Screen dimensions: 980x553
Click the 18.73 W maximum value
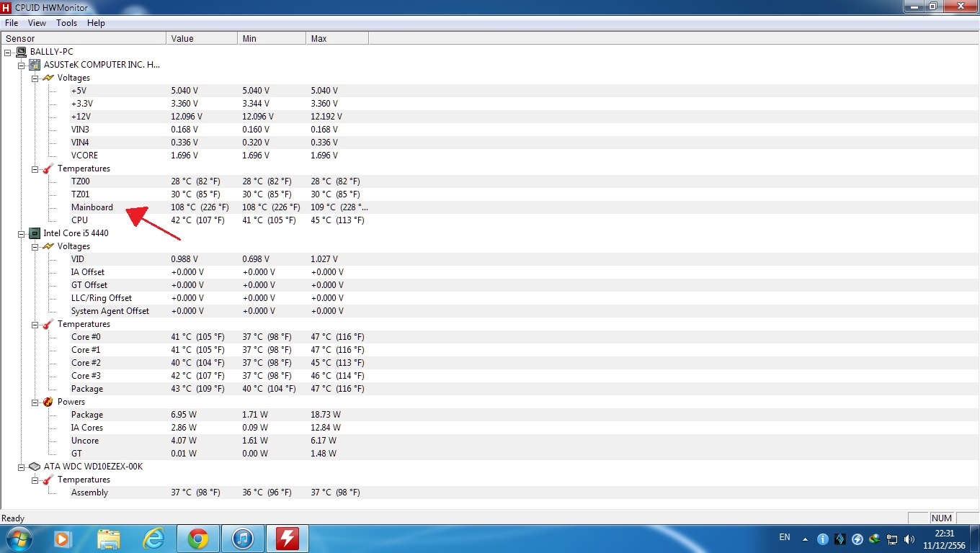point(326,415)
